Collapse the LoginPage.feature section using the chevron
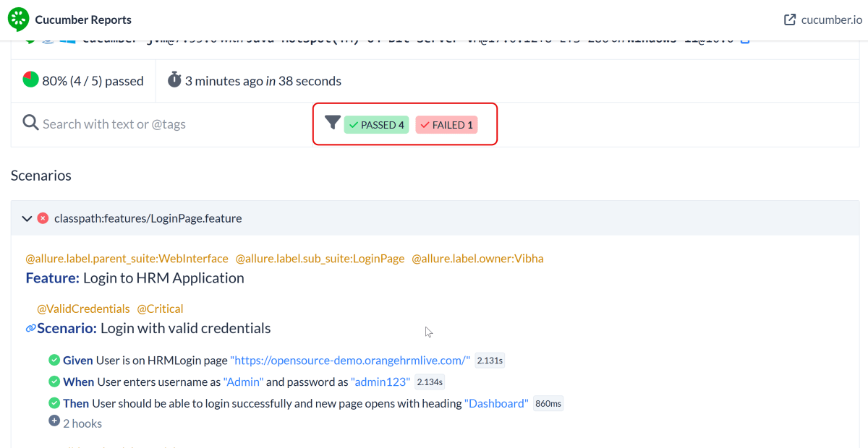Image resolution: width=868 pixels, height=448 pixels. coord(27,218)
